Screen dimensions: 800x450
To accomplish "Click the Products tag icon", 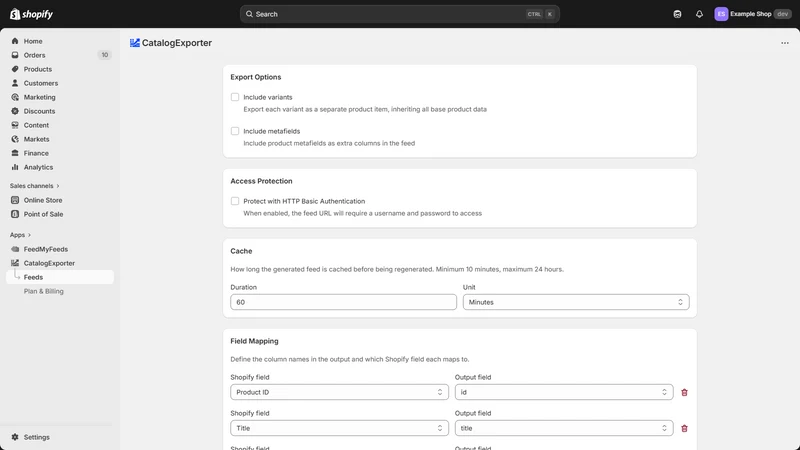I will point(15,69).
